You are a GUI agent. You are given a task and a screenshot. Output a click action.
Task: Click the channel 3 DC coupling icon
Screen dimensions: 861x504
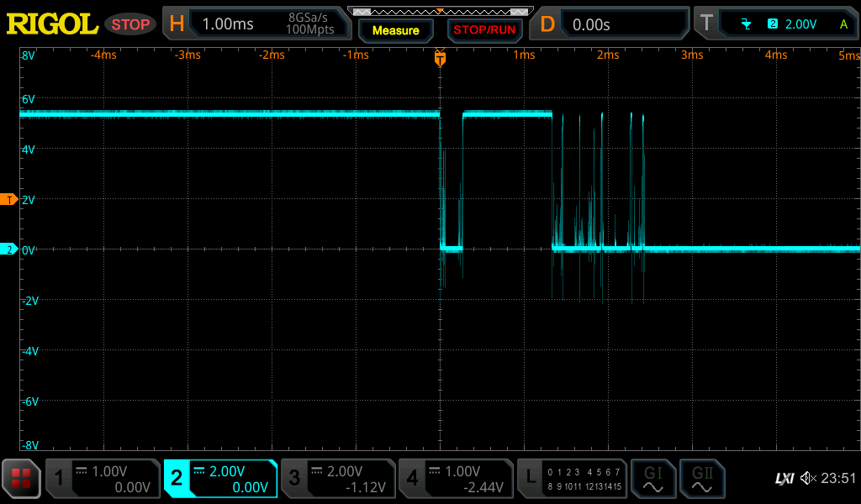coord(316,470)
